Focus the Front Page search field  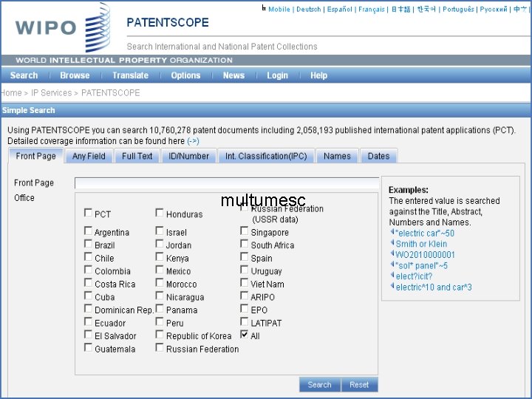pyautogui.click(x=227, y=183)
